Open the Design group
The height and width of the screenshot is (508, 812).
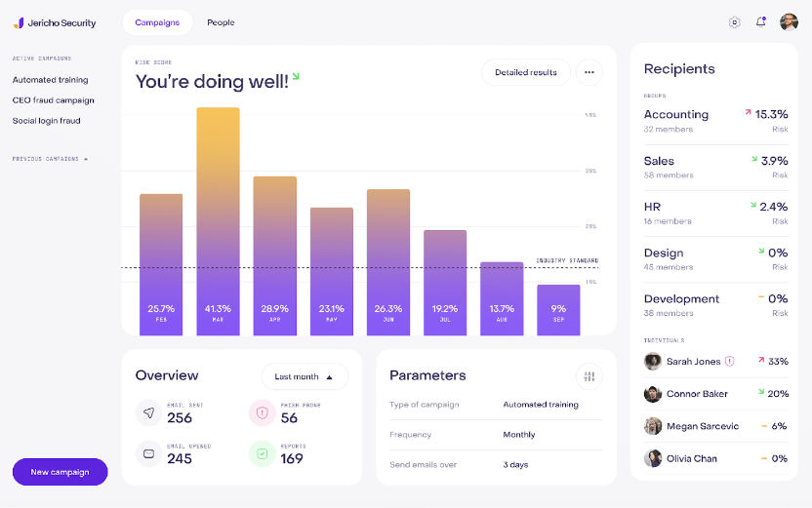point(715,259)
